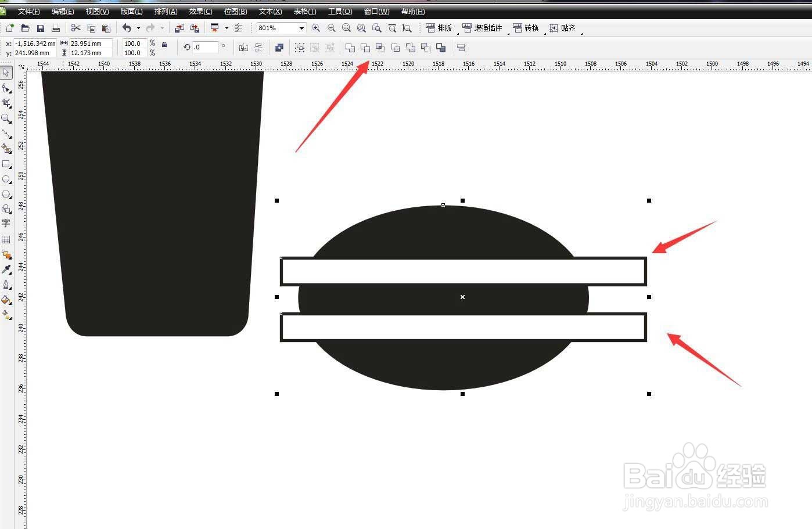Open the 视图(V) menu
The image size is (812, 529).
coord(97,12)
